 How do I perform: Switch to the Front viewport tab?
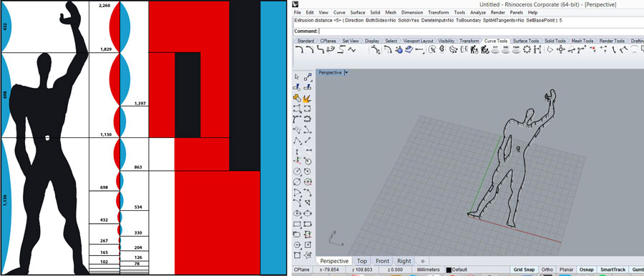382,261
